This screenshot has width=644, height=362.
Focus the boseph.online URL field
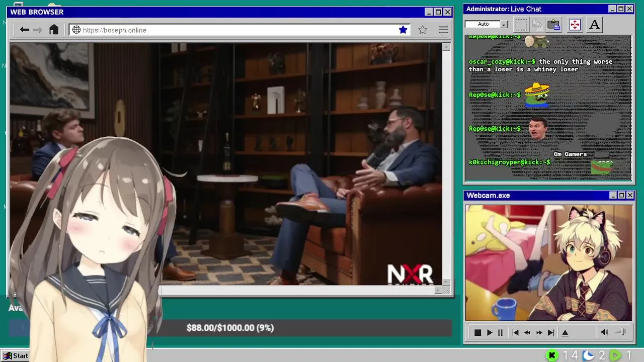[239, 30]
